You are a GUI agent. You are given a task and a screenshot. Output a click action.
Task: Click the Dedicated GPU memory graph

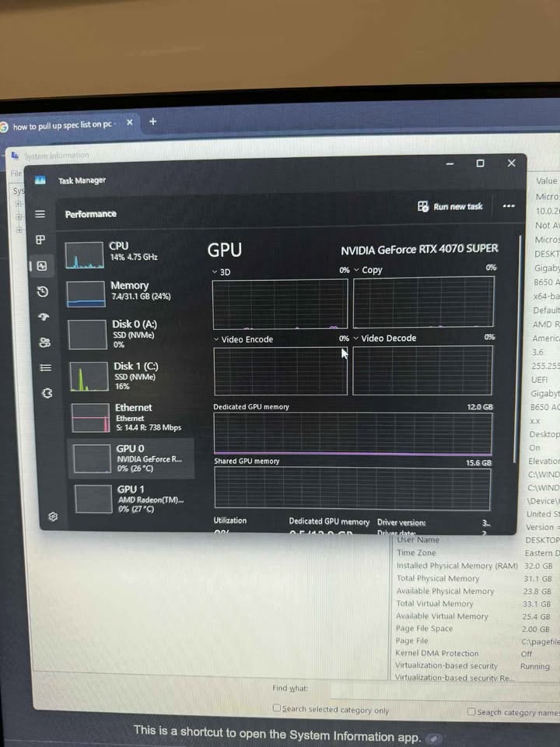[x=353, y=433]
